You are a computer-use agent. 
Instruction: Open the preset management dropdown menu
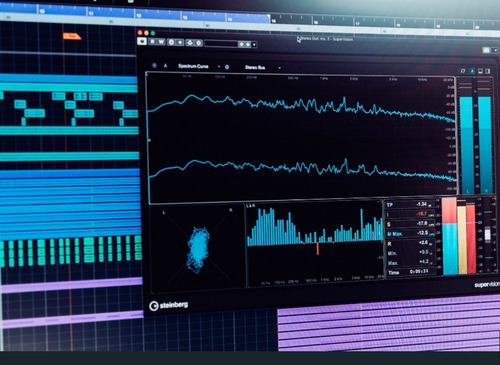tap(254, 45)
